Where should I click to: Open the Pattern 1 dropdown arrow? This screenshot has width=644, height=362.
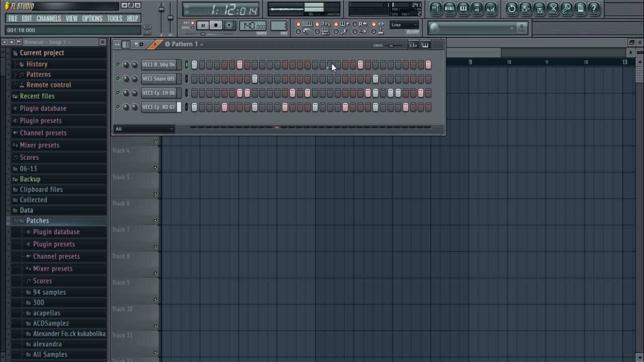(201, 45)
